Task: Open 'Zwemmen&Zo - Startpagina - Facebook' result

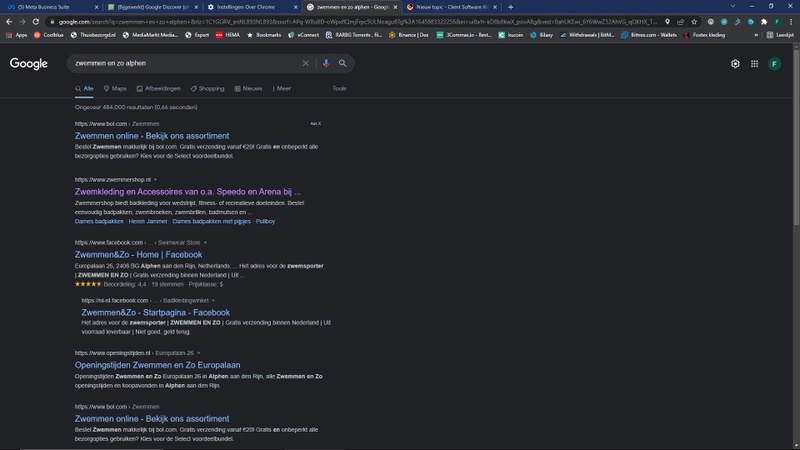Action: [156, 313]
